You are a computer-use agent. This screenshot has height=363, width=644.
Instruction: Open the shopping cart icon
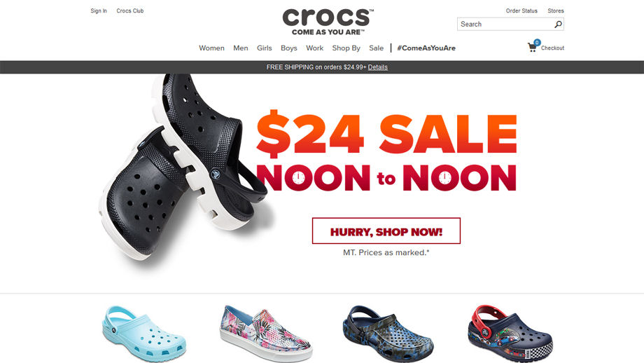click(533, 47)
